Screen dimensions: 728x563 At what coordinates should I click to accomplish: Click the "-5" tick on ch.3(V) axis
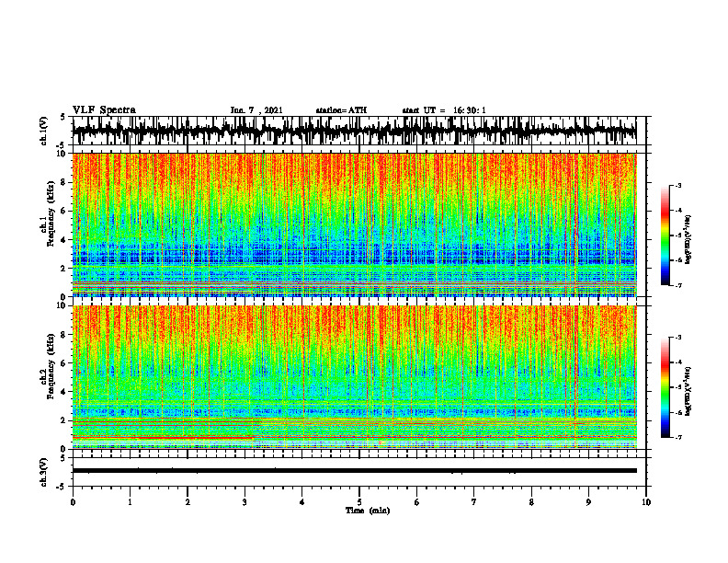click(62, 487)
